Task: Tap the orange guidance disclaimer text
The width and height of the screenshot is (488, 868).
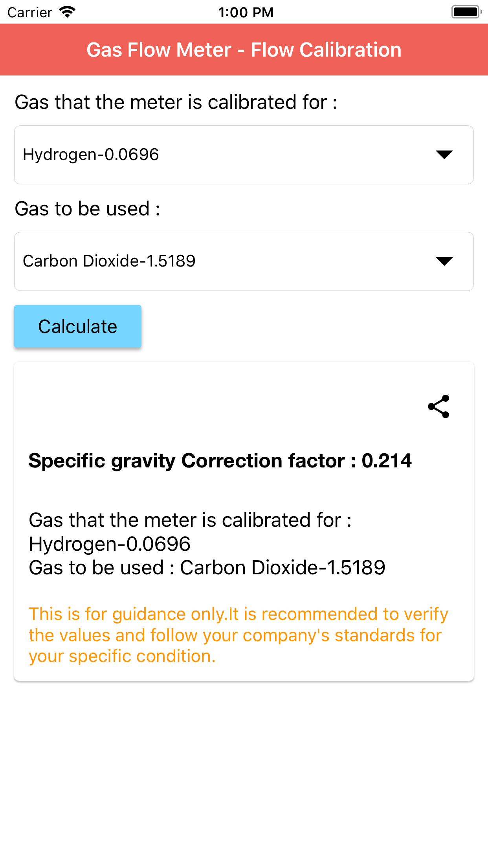Action: [238, 635]
